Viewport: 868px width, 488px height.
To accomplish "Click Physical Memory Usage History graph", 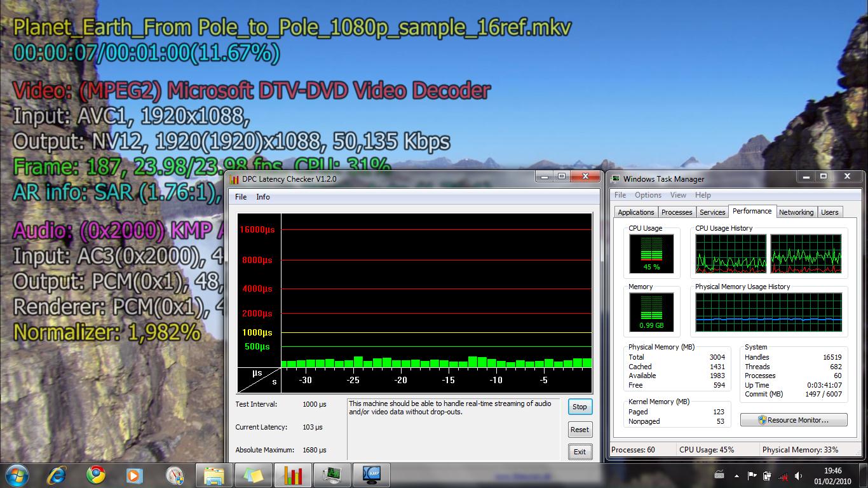I will tap(769, 312).
